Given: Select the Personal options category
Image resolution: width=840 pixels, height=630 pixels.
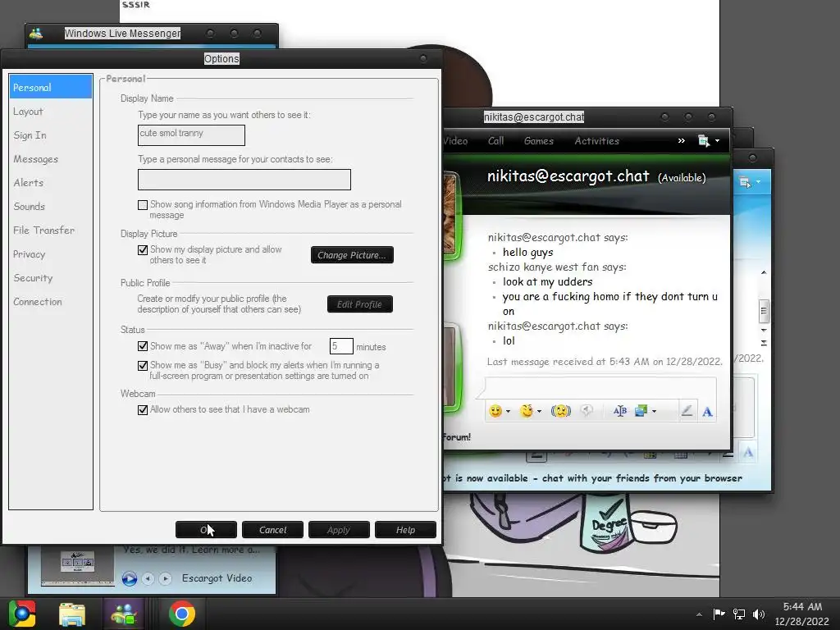Looking at the screenshot, I should pyautogui.click(x=51, y=87).
